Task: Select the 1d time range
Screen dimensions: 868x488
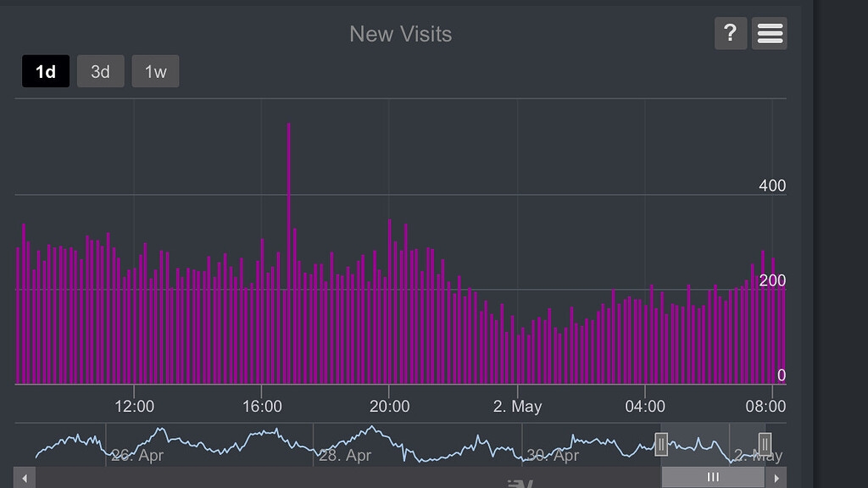Action: (x=45, y=71)
